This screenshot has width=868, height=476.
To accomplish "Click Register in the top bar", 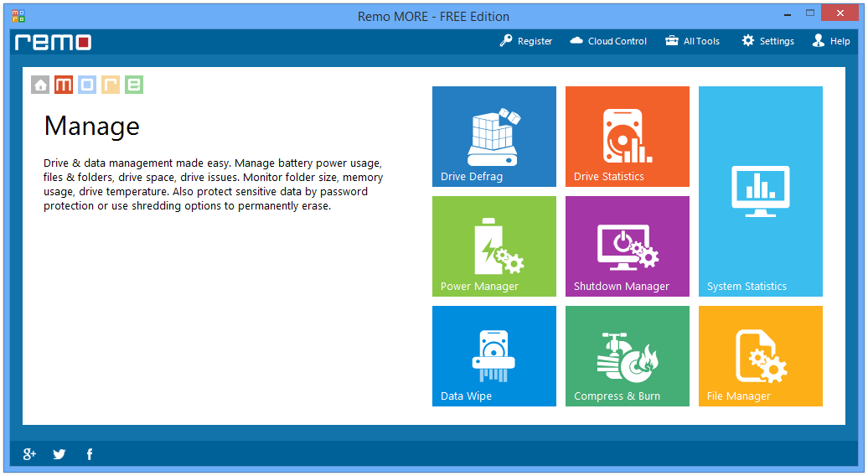I will pyautogui.click(x=525, y=41).
